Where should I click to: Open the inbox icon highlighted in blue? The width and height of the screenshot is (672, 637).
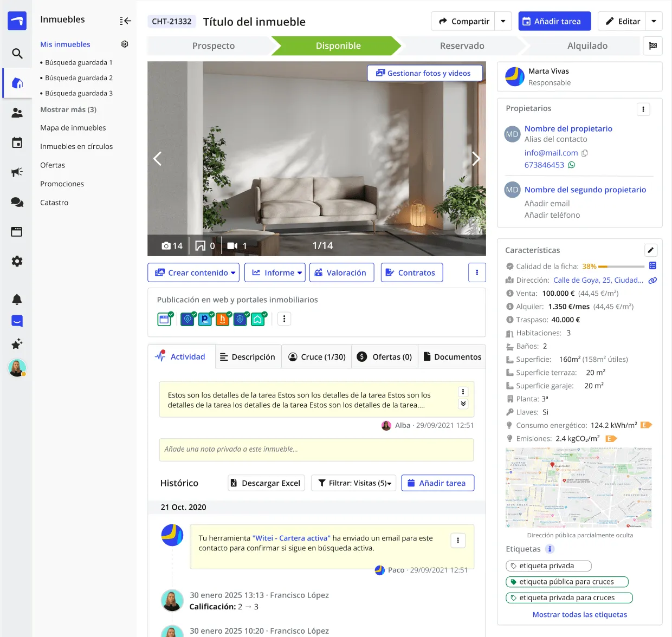17,321
